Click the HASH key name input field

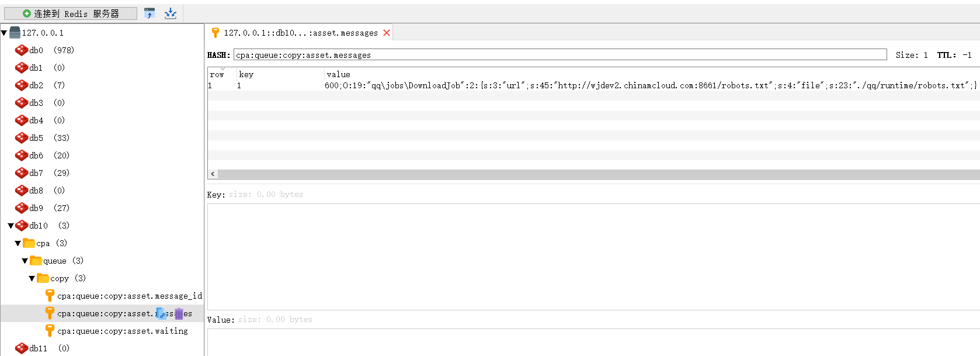click(559, 55)
